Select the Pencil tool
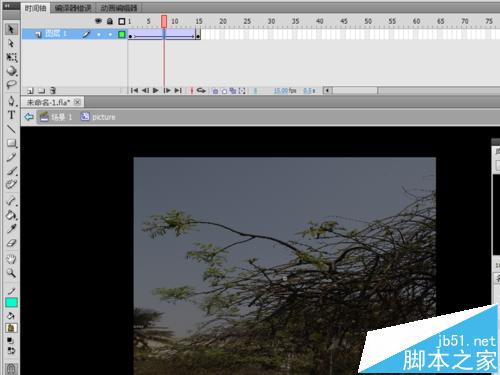This screenshot has width=500, height=375. click(11, 157)
